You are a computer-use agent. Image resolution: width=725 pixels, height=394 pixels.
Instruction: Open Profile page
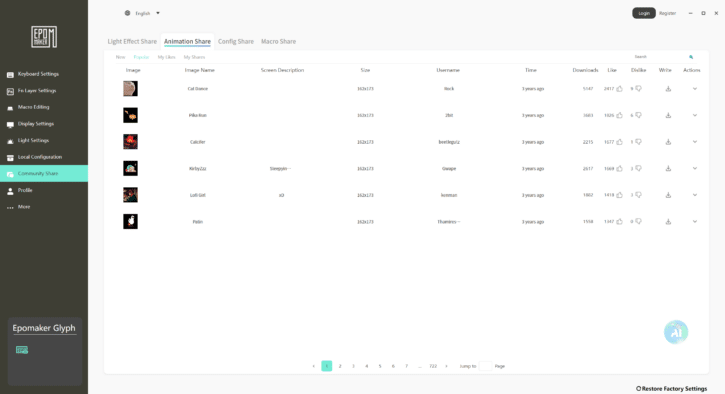44,190
